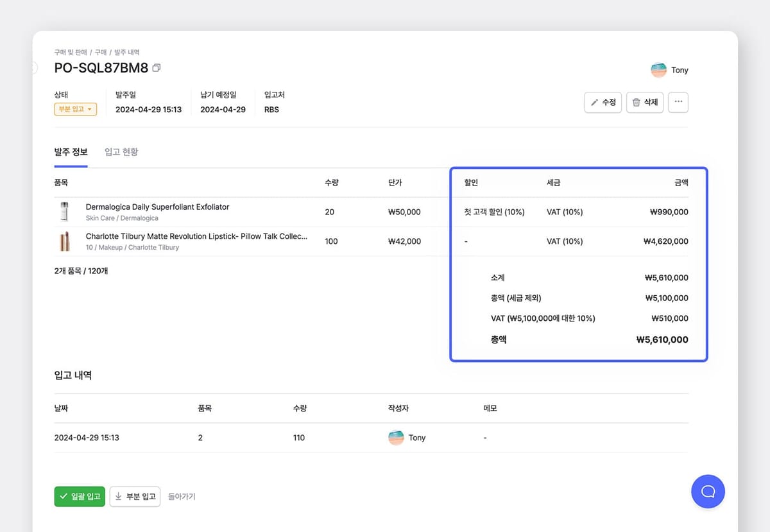Viewport: 770px width, 532px height.
Task: Copy the PO-SQL87BM8 order number
Action: pos(157,68)
